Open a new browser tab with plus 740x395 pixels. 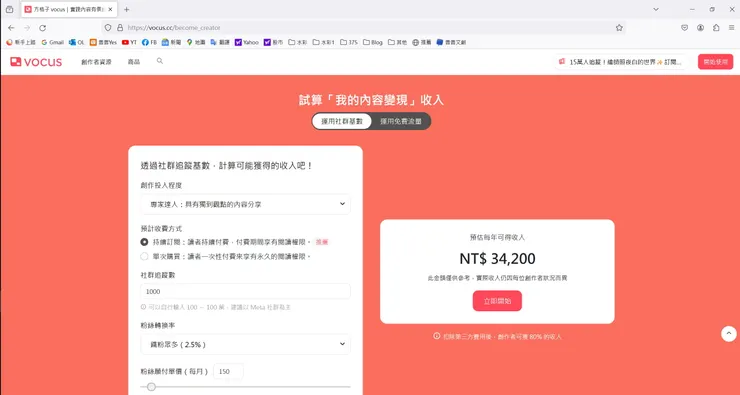(126, 9)
